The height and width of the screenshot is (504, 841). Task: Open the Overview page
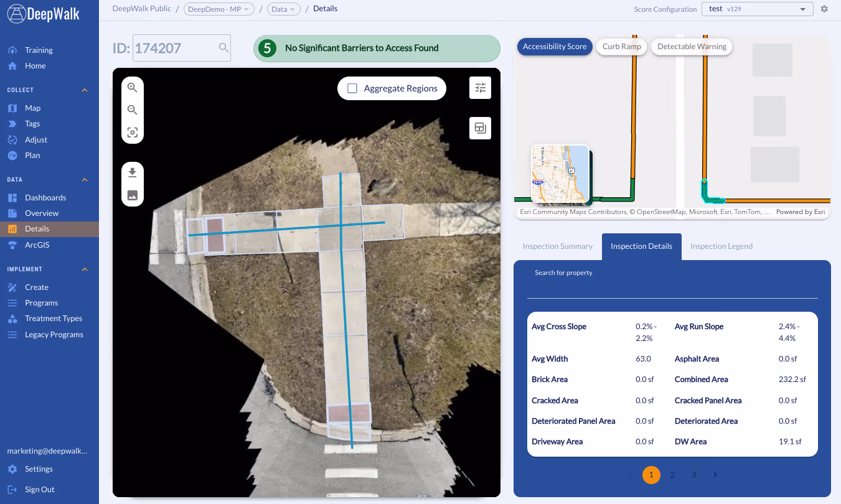coord(42,213)
